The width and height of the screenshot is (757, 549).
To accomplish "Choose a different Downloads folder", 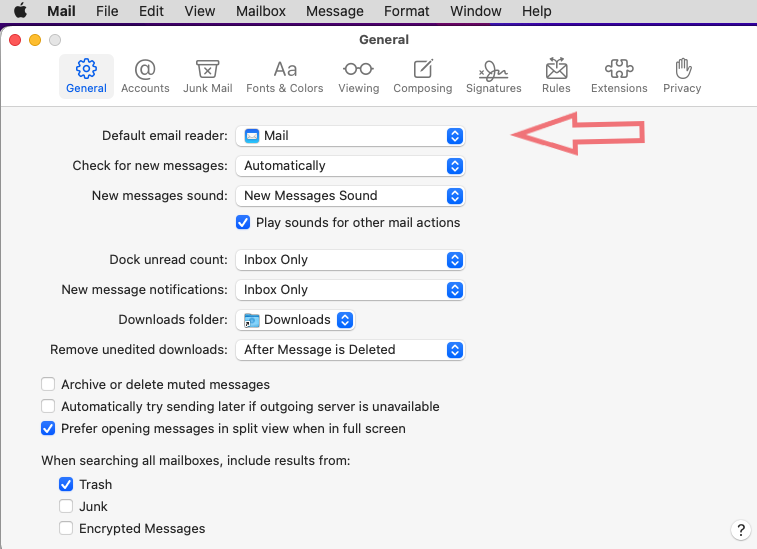I will (x=295, y=320).
